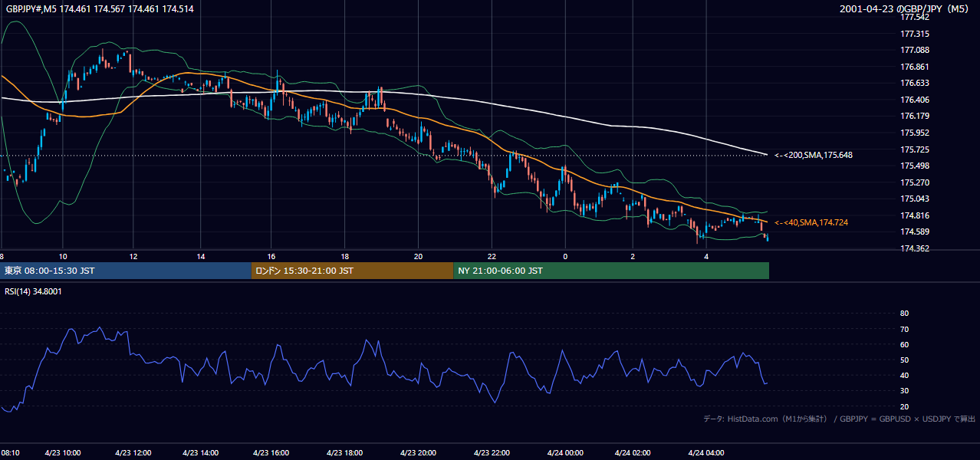Click the 4/23 10:00 time axis label
The width and height of the screenshot is (980, 460).
click(63, 452)
